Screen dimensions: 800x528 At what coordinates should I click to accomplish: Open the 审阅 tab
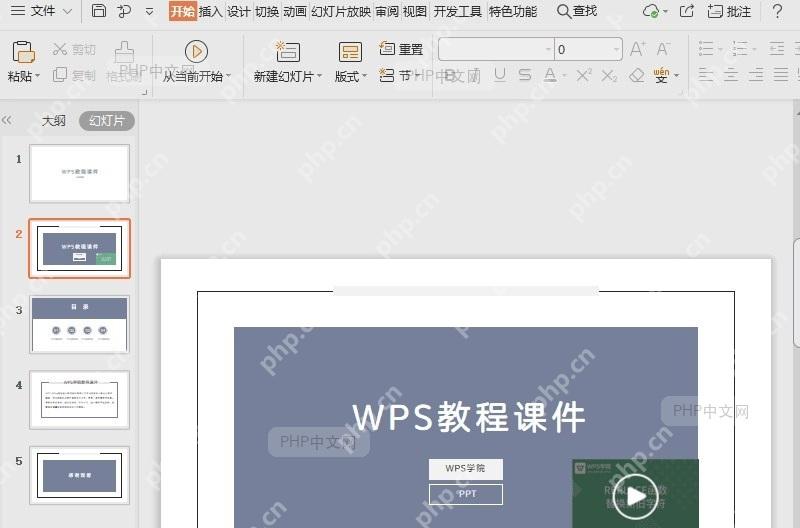387,11
